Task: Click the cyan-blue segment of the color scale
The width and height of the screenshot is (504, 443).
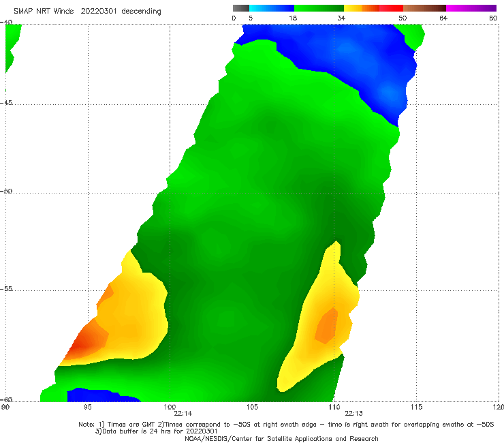Action: click(x=272, y=8)
